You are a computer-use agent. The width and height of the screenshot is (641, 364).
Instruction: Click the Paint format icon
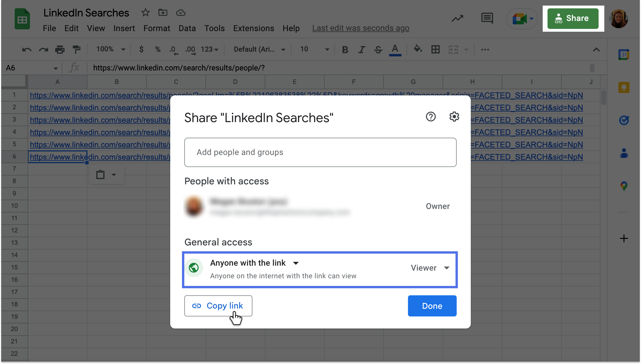coord(77,50)
